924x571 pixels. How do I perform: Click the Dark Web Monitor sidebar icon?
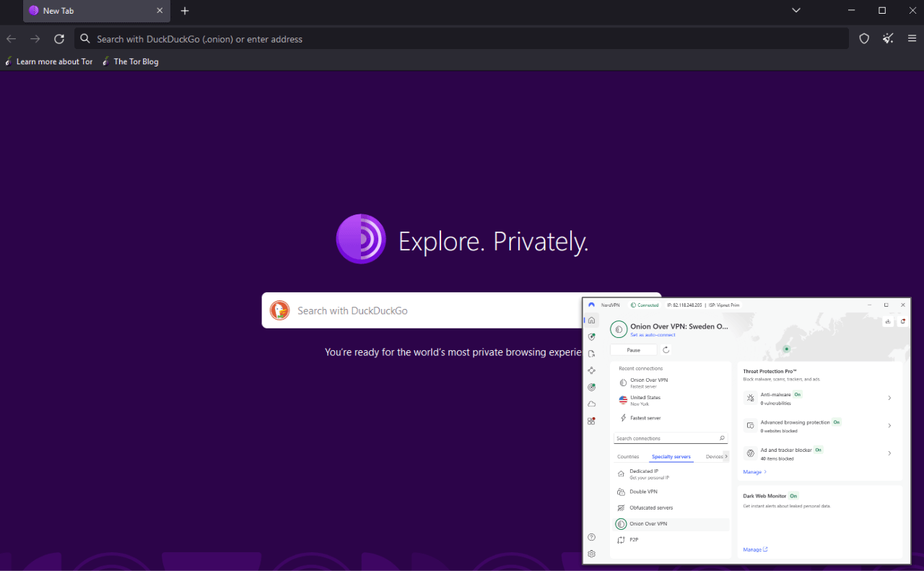tap(591, 387)
